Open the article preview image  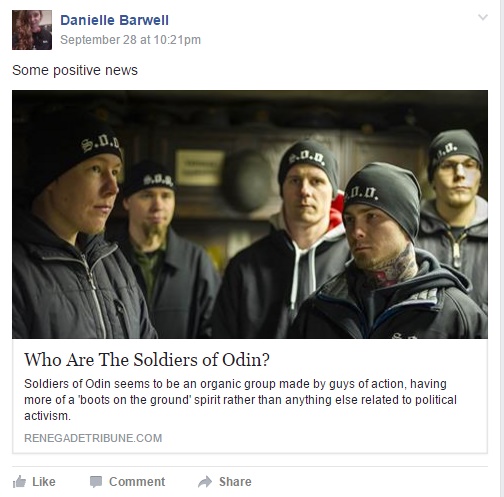(x=250, y=214)
